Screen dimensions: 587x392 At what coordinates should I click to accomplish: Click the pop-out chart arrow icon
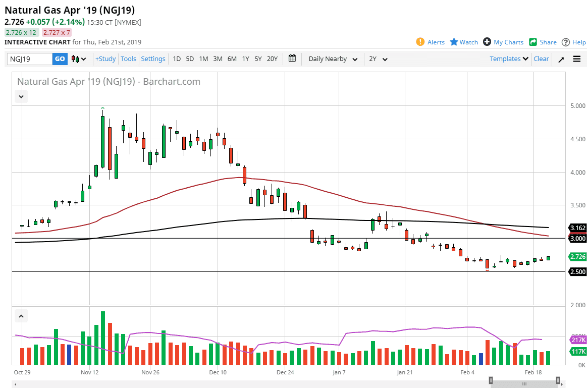tap(561, 59)
